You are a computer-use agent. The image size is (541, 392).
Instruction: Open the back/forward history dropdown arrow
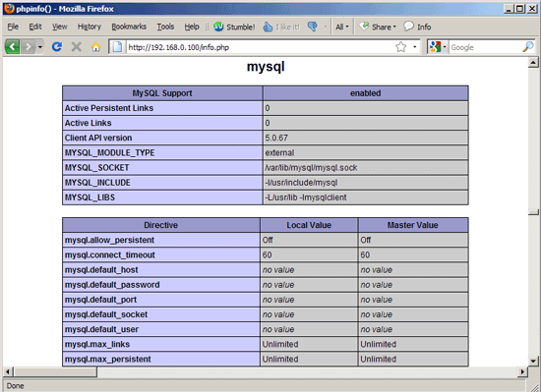(40, 46)
